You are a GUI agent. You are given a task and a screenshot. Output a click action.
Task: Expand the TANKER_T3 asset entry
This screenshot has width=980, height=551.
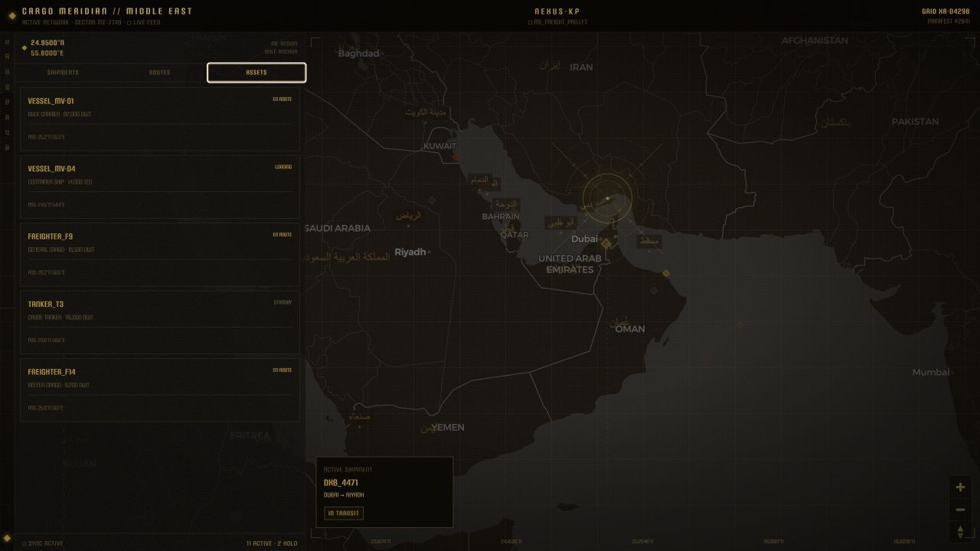pyautogui.click(x=160, y=322)
